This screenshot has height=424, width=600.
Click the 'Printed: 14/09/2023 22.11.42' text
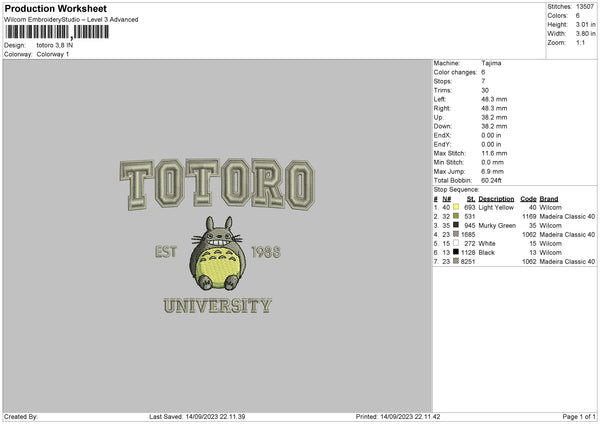pyautogui.click(x=398, y=416)
